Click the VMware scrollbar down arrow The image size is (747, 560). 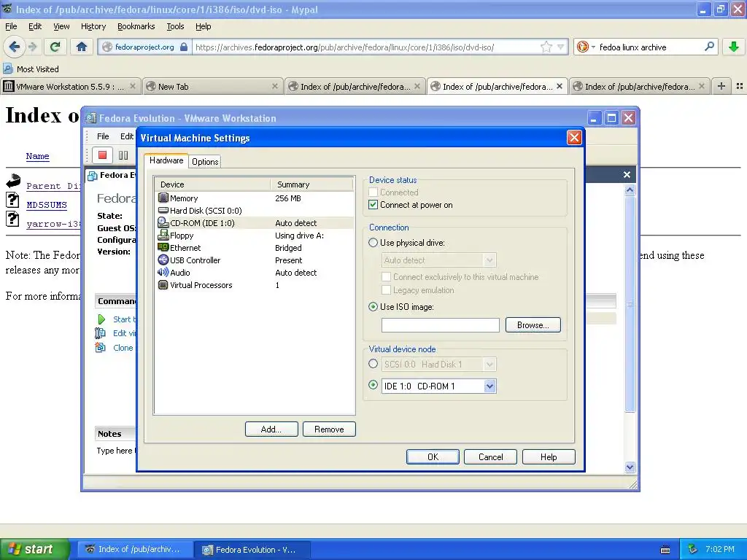point(630,467)
